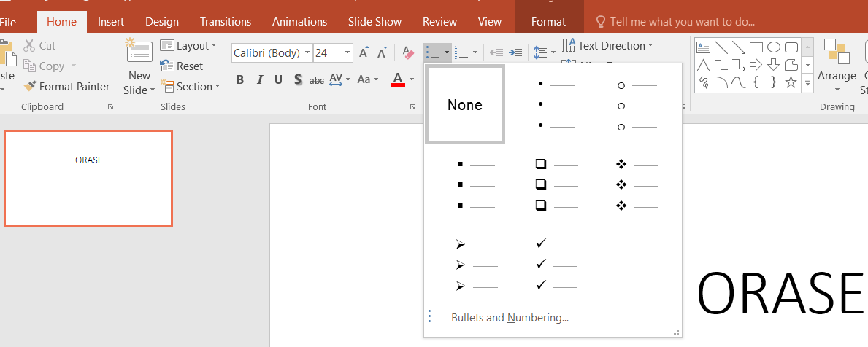Choose the hollow round bullets style
The image size is (868, 347).
pyautogui.click(x=637, y=106)
